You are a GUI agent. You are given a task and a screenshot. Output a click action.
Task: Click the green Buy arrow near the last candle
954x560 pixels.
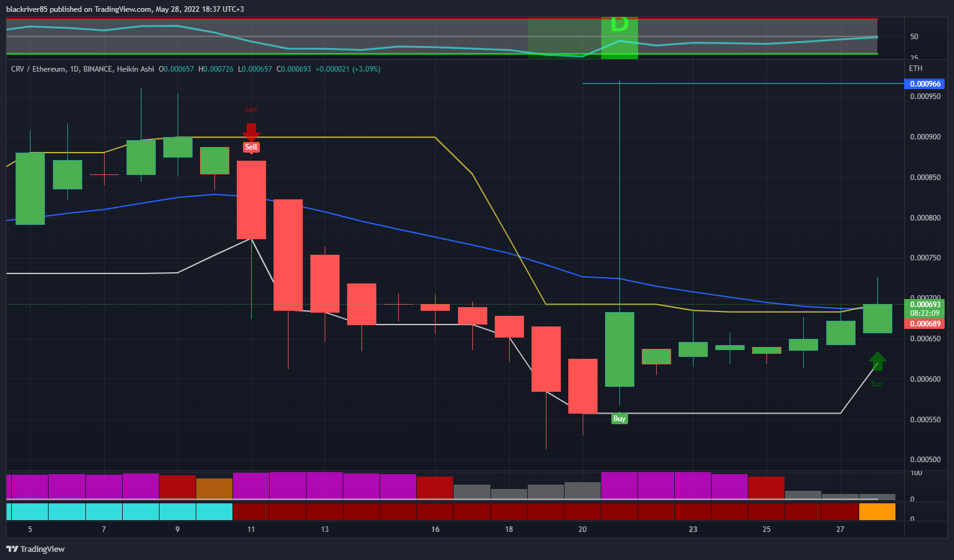coord(877,361)
